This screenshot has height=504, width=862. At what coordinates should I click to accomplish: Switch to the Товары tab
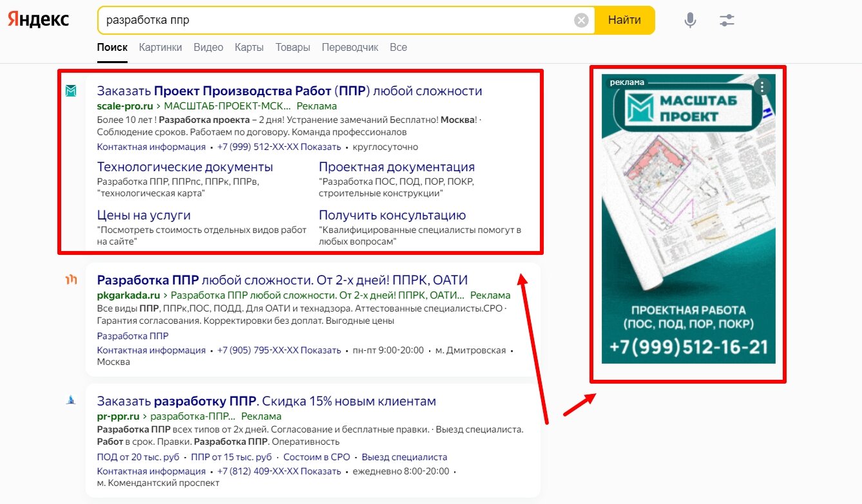pyautogui.click(x=292, y=47)
